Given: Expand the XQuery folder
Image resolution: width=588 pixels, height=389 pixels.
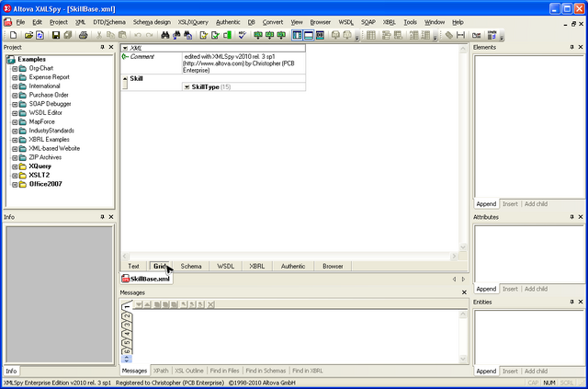Looking at the screenshot, I should [15, 166].
